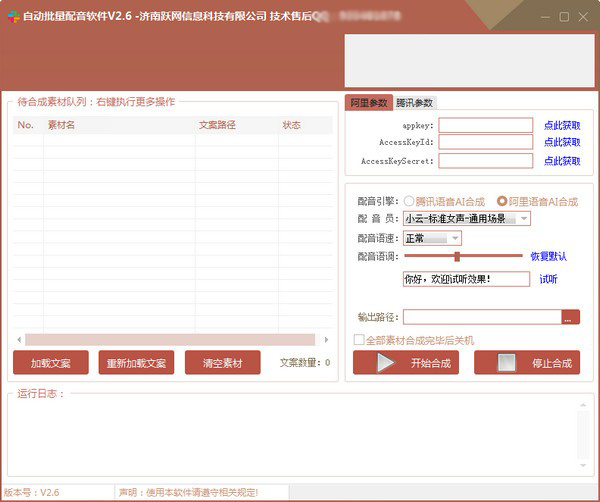
Task: Focus the AccessKeyId input field
Action: click(x=486, y=142)
